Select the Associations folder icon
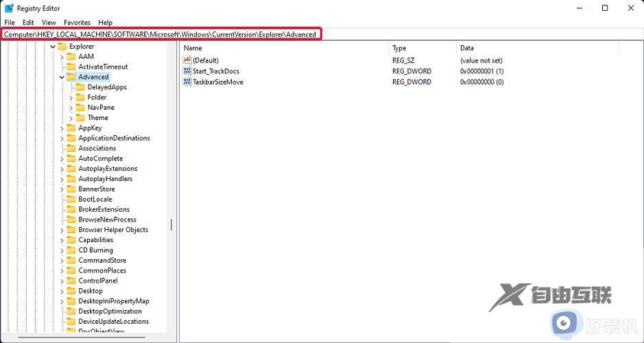644x343 pixels. (71, 148)
